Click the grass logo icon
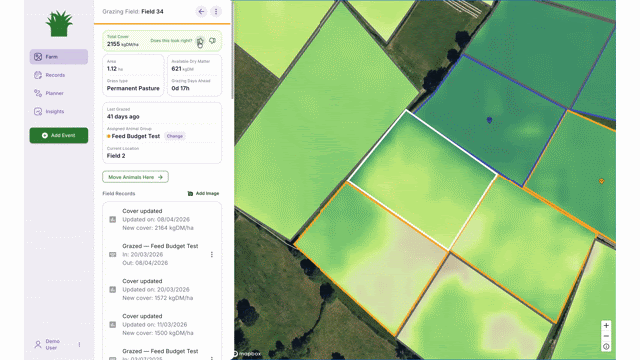 pos(59,24)
